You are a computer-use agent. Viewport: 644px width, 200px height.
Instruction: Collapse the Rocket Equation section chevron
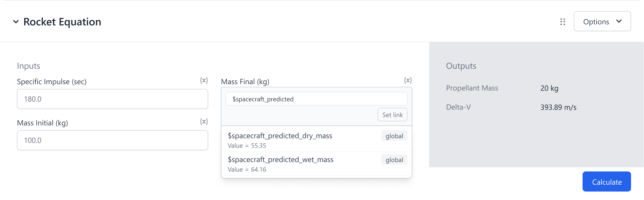pos(16,22)
